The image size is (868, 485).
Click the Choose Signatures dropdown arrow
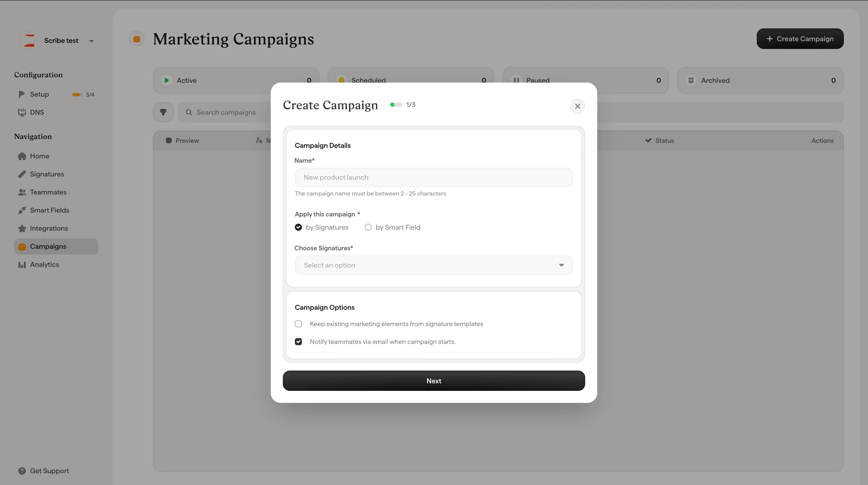tap(561, 265)
